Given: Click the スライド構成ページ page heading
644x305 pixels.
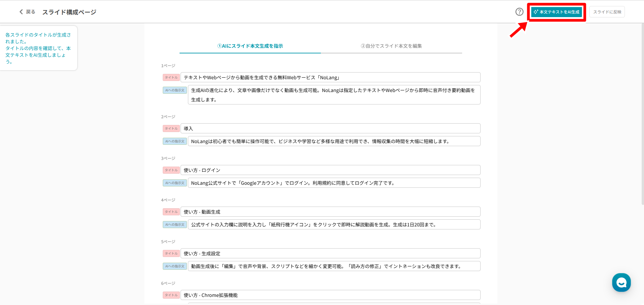Looking at the screenshot, I should 69,12.
